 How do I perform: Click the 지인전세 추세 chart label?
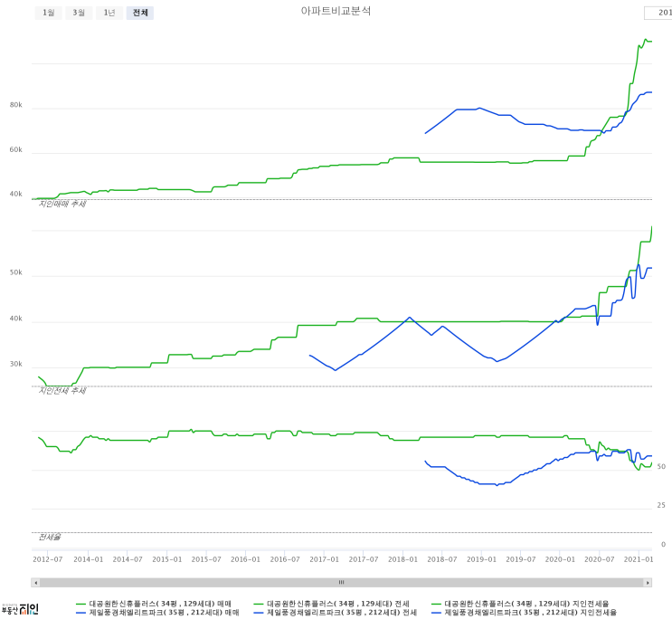(x=62, y=391)
